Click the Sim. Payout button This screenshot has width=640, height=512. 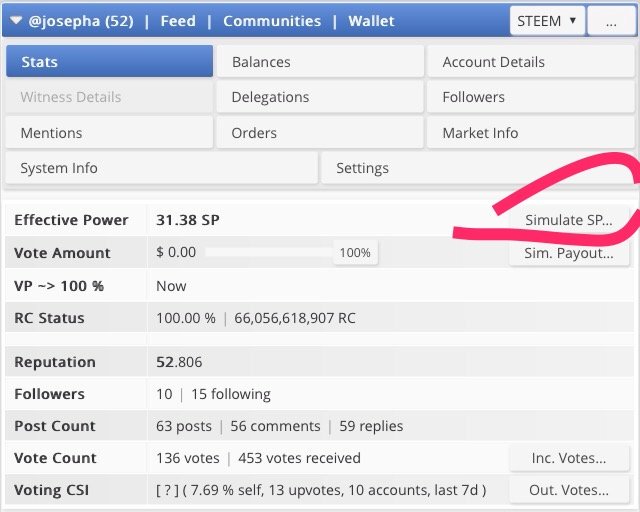[568, 253]
